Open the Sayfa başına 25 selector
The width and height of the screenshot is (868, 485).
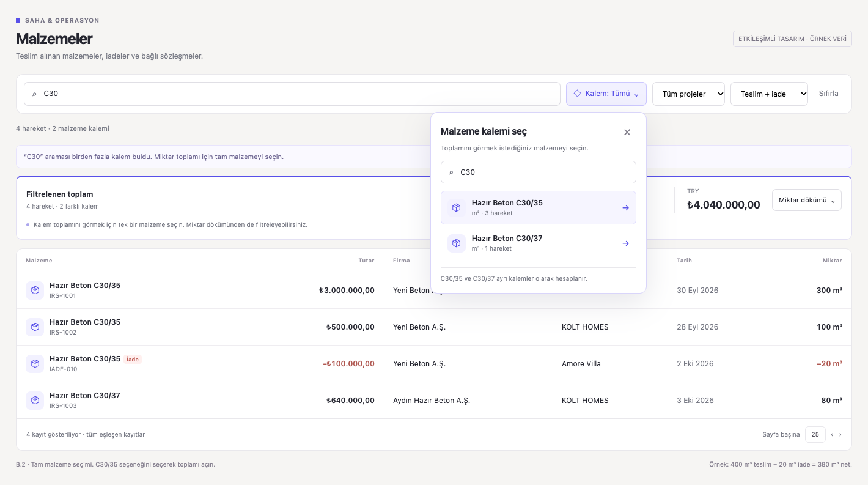[x=815, y=435]
